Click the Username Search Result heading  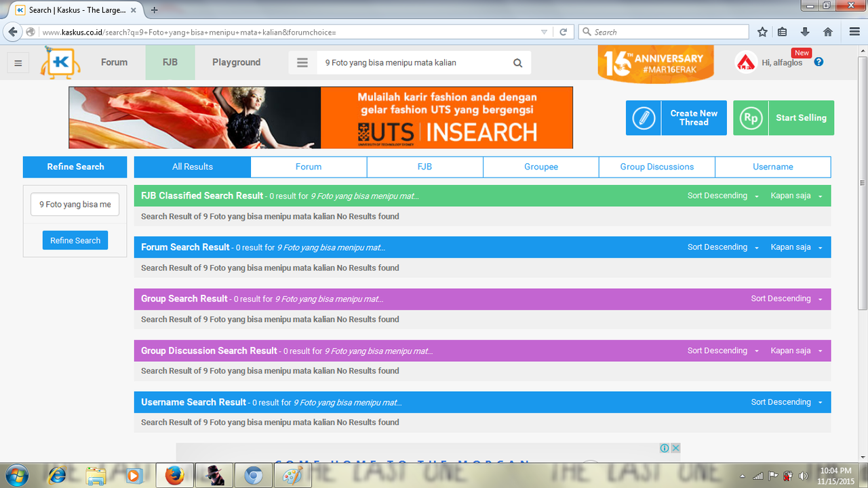193,403
